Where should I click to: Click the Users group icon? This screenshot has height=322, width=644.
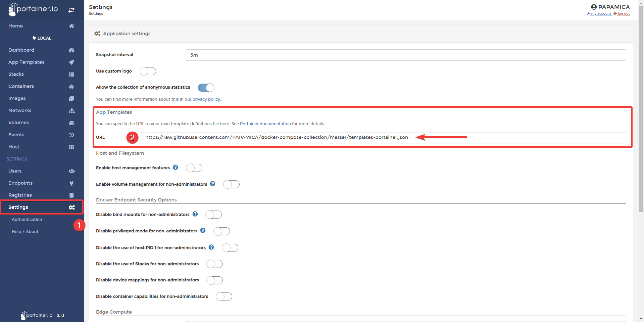pyautogui.click(x=71, y=171)
